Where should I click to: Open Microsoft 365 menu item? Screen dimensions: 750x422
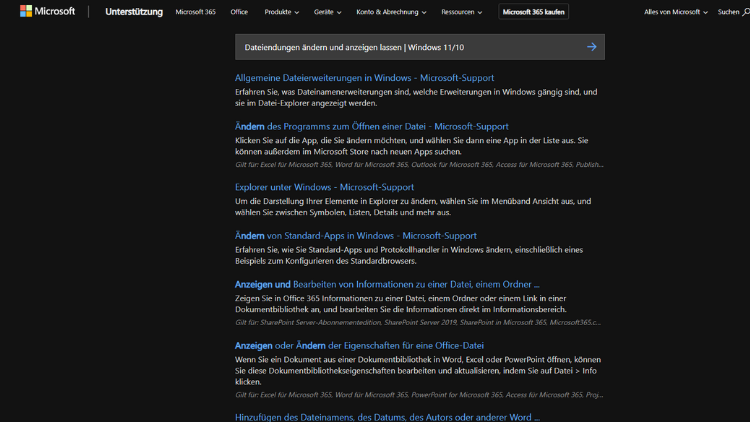coord(195,12)
